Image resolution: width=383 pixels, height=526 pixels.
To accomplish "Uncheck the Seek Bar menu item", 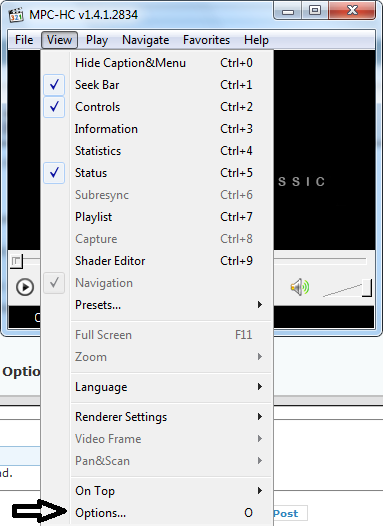I will point(157,85).
